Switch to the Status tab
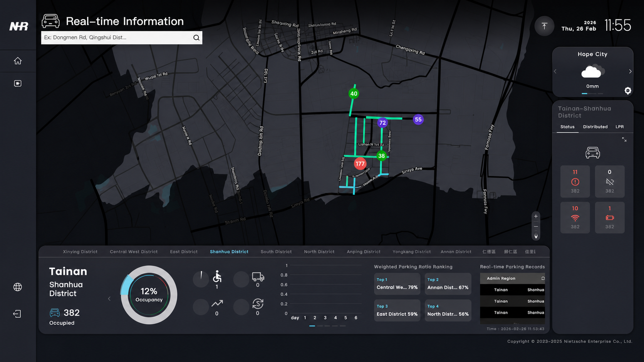644x362 pixels. [567, 127]
